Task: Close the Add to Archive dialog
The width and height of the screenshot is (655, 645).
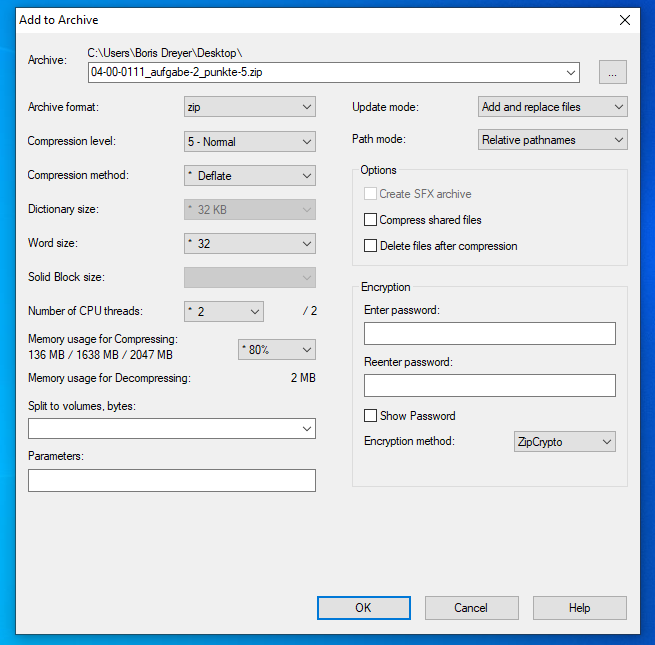Action: pos(625,20)
